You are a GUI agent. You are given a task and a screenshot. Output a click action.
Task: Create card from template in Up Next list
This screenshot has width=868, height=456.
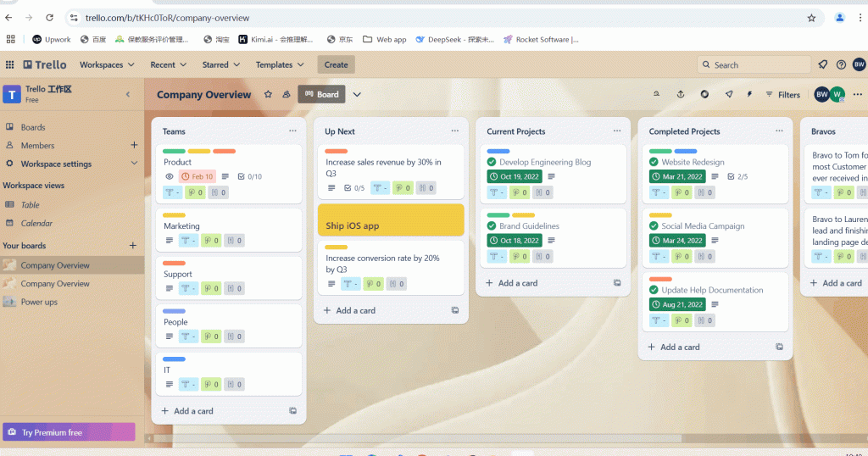[455, 310]
